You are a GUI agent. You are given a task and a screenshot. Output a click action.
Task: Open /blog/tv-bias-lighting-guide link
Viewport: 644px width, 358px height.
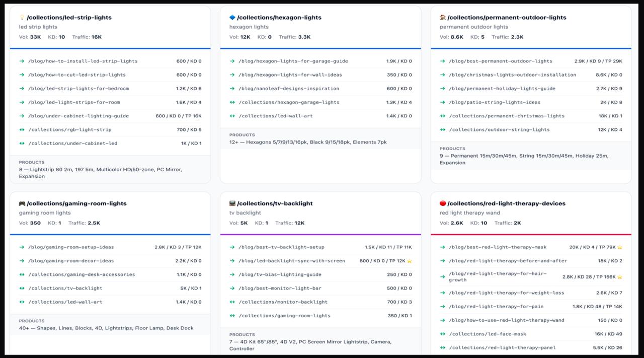tap(280, 274)
